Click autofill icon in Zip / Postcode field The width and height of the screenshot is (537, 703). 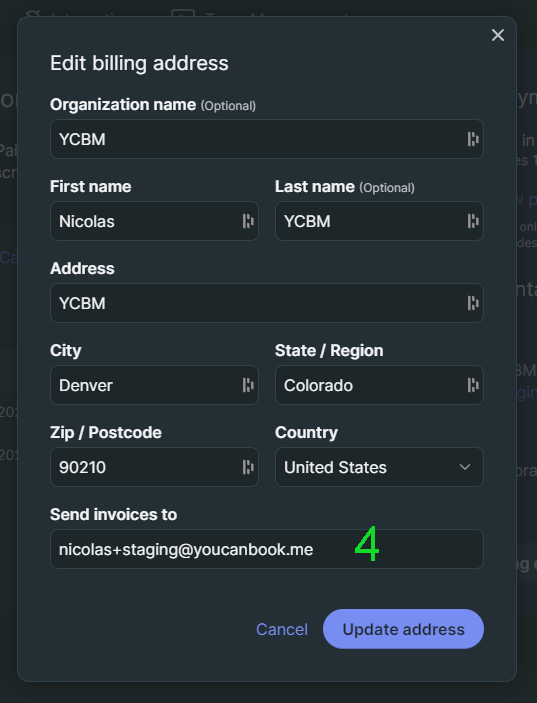tap(248, 467)
